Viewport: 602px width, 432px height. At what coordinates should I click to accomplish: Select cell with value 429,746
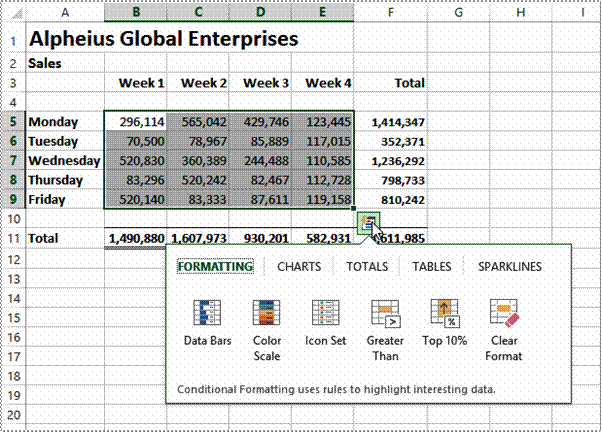260,122
